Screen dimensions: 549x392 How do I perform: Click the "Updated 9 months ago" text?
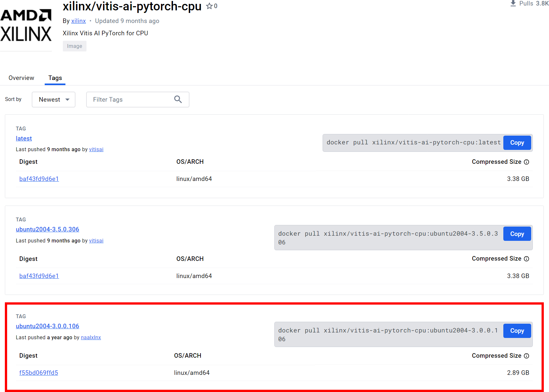click(127, 21)
